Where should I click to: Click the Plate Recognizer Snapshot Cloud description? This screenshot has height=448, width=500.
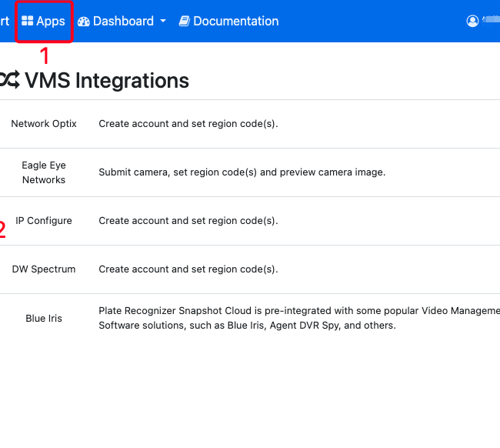299,318
